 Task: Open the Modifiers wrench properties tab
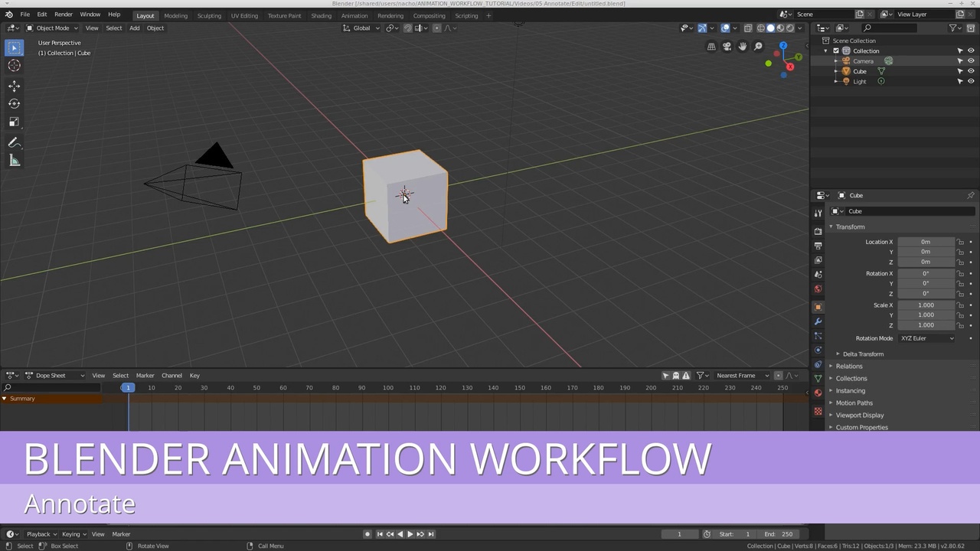pos(818,321)
